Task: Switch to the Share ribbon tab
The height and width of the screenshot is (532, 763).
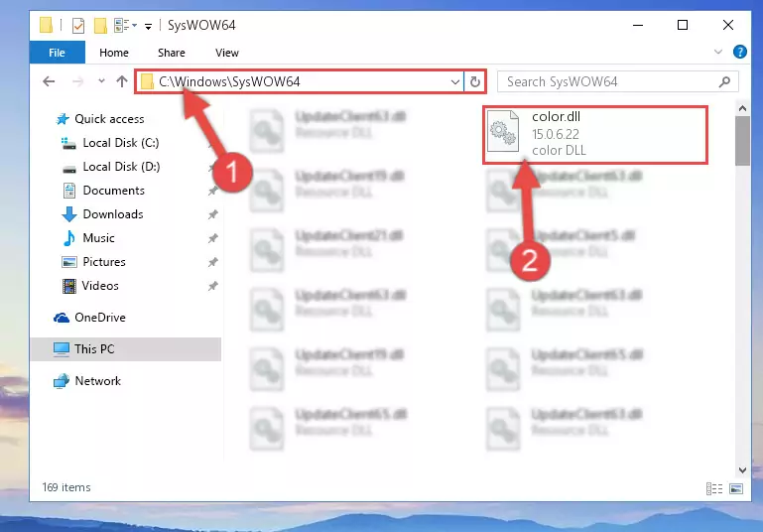Action: pos(172,53)
